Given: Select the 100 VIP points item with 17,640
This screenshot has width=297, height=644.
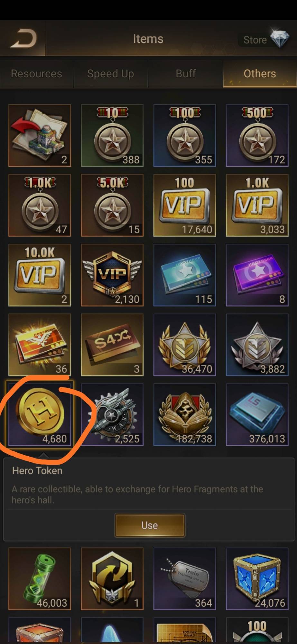Looking at the screenshot, I should click(x=185, y=205).
